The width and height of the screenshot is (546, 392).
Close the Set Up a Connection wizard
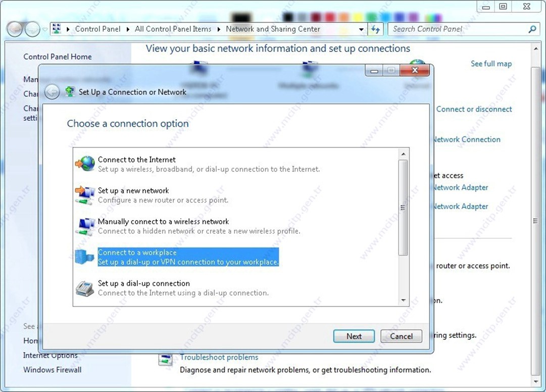click(415, 70)
